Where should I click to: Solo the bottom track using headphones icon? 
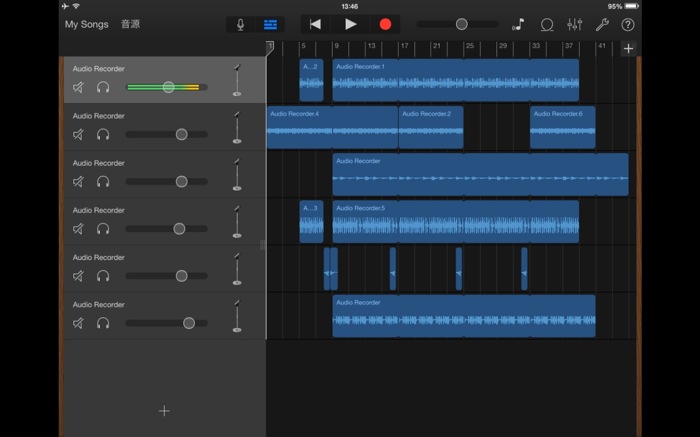point(103,323)
